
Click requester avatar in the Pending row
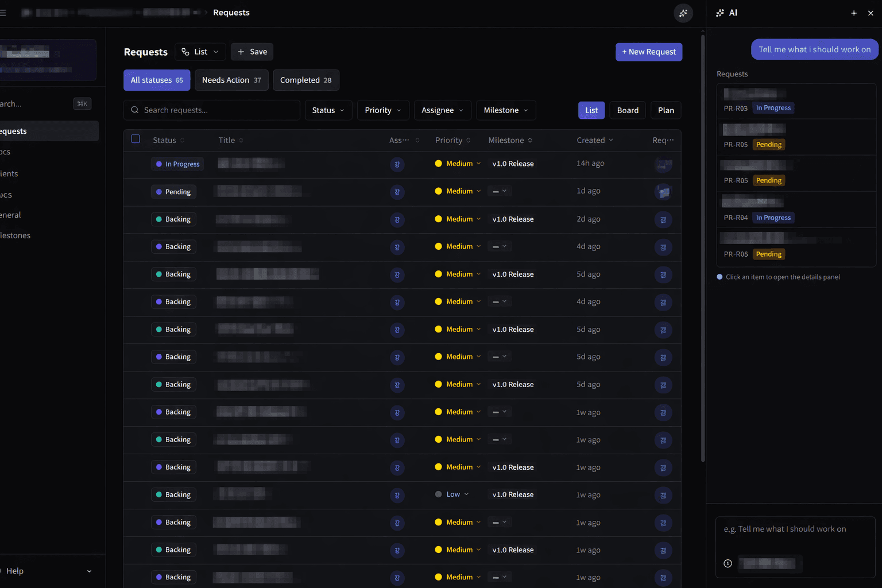tap(663, 192)
